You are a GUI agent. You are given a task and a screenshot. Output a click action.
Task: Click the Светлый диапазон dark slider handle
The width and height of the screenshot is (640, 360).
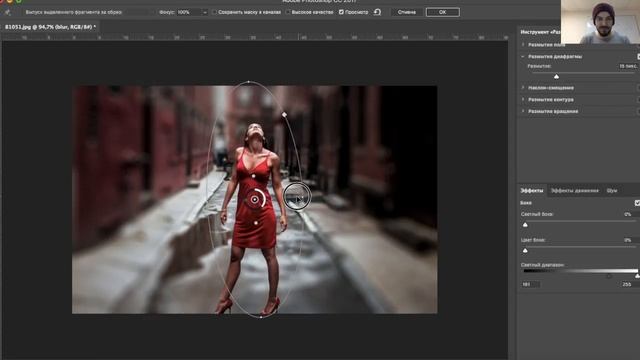[x=609, y=276]
